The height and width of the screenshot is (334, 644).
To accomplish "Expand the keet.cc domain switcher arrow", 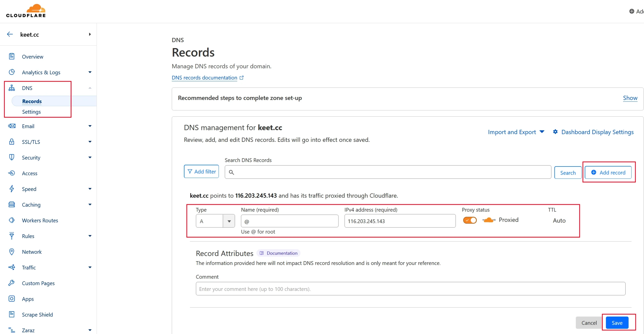I will coord(90,34).
